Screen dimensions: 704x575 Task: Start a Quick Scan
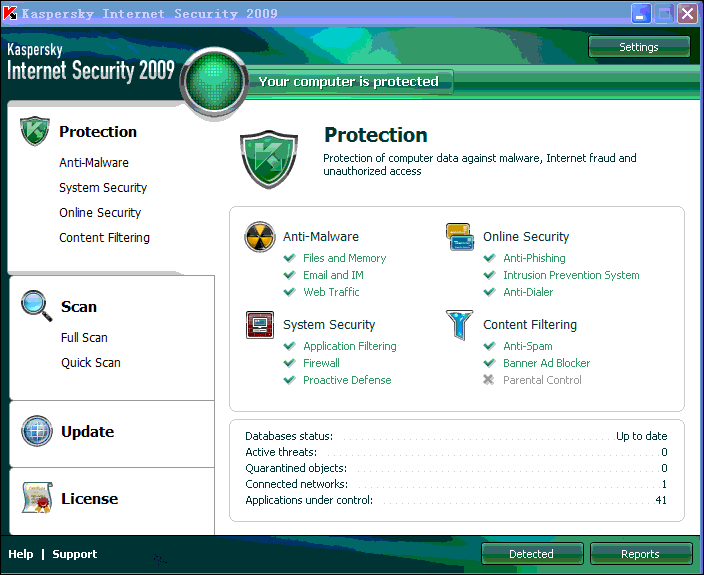pos(91,363)
